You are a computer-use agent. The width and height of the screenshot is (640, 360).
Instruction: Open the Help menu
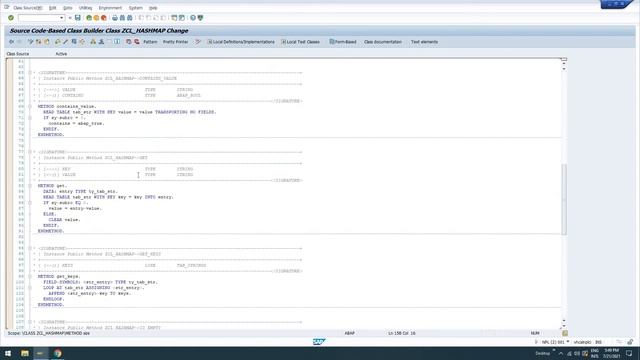coord(153,8)
